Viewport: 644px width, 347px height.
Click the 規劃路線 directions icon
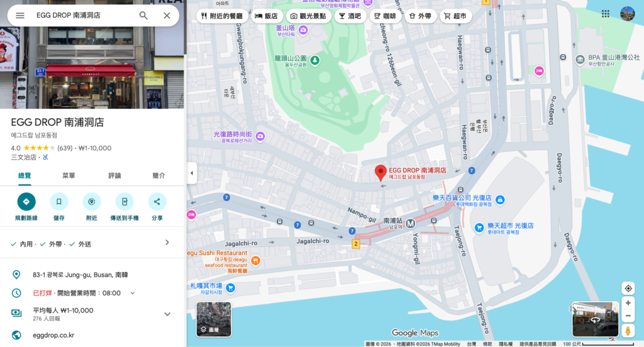[x=26, y=202]
